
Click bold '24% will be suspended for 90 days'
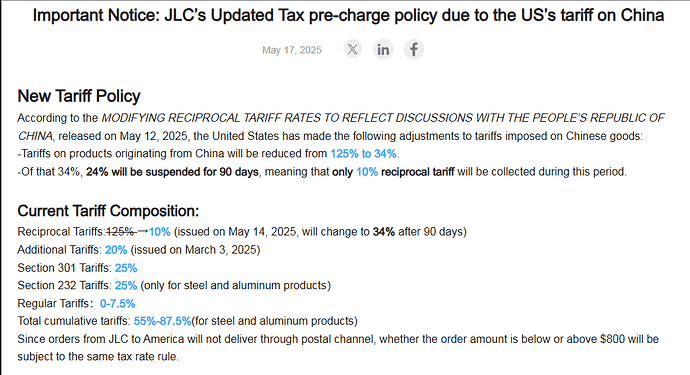172,172
